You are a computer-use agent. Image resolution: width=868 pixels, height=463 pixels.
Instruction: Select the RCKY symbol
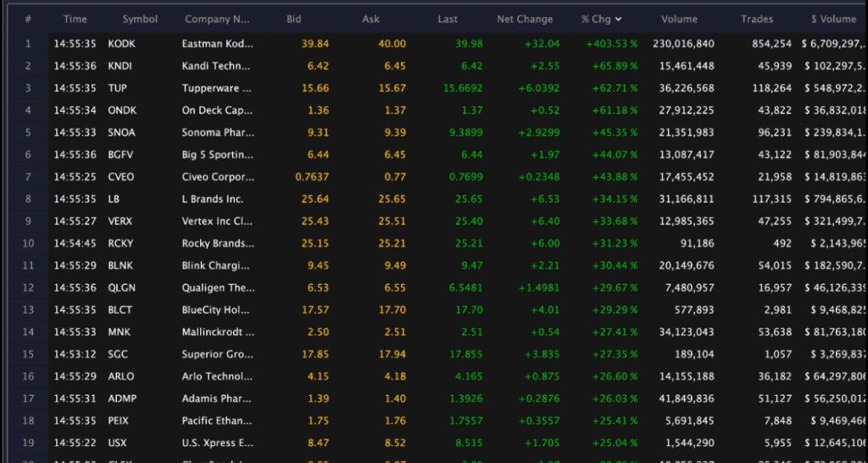[120, 243]
